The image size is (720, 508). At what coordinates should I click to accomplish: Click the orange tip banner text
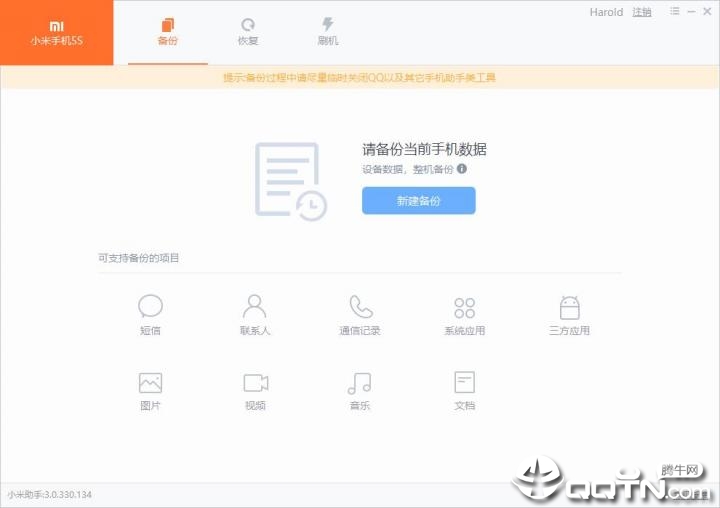pos(360,77)
